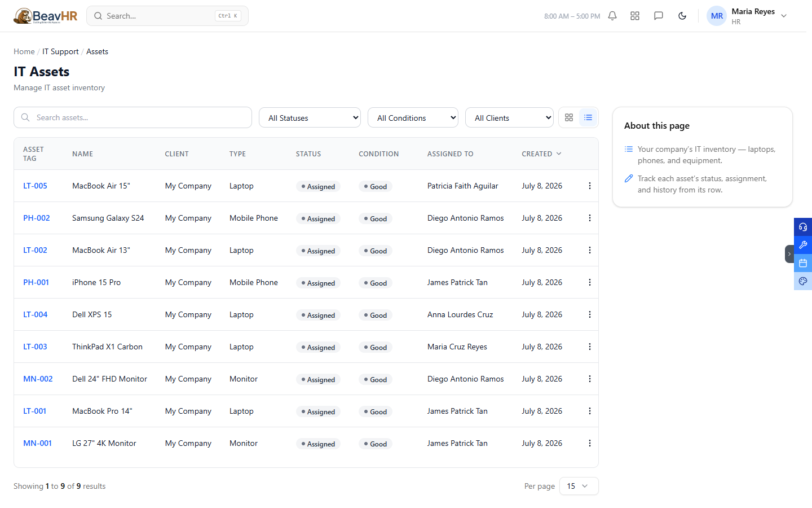Image resolution: width=812 pixels, height=508 pixels.
Task: Open asset tag MN-001 link
Action: click(37, 443)
